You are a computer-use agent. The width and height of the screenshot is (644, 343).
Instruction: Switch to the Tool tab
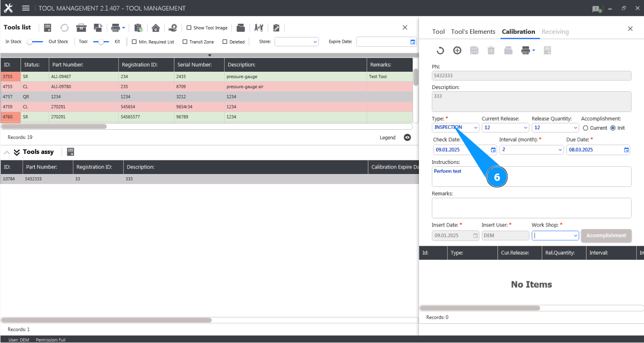[438, 32]
